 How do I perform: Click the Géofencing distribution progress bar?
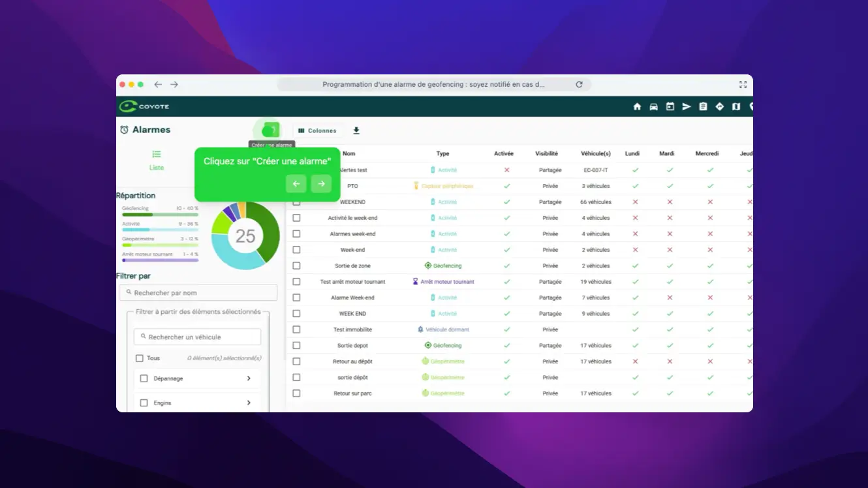point(160,215)
